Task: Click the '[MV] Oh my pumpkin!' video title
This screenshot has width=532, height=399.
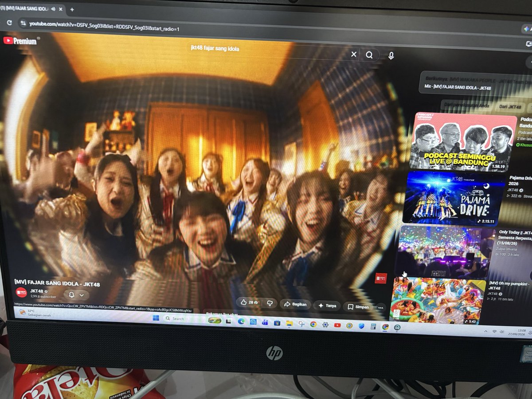Action: click(x=510, y=286)
